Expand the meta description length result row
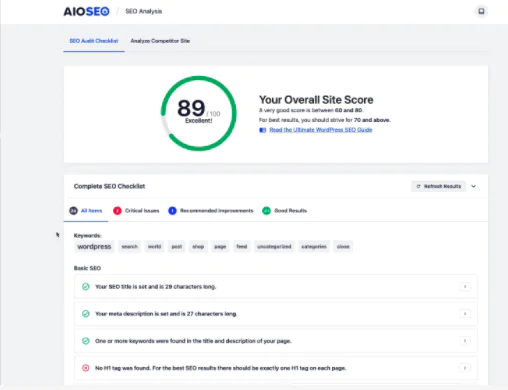 pos(276,314)
